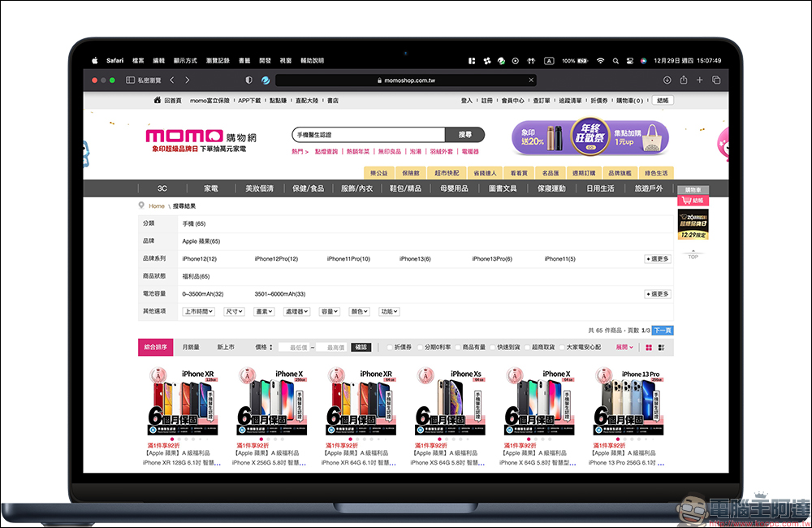Open the Apple menu
Screen dimensions: 812x528
pos(95,61)
